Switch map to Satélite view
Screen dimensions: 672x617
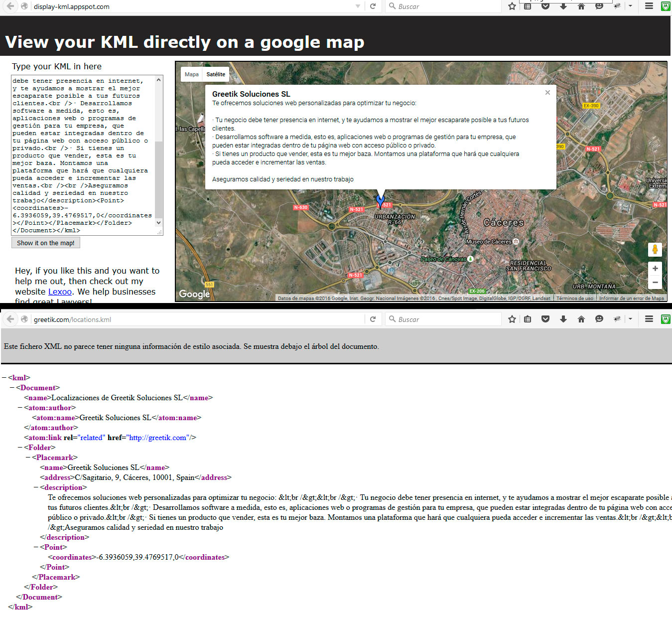tap(216, 74)
